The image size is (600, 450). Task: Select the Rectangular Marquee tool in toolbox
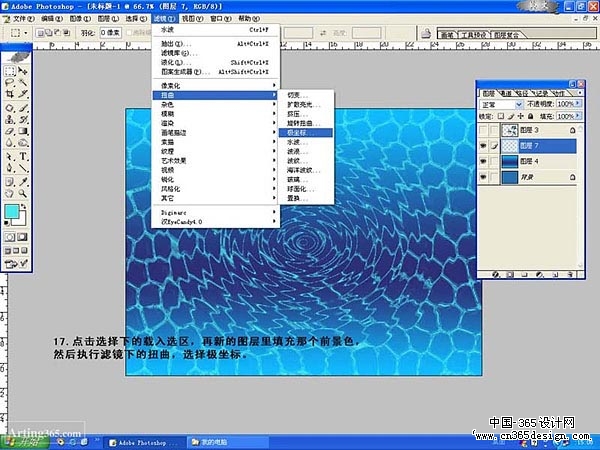10,71
